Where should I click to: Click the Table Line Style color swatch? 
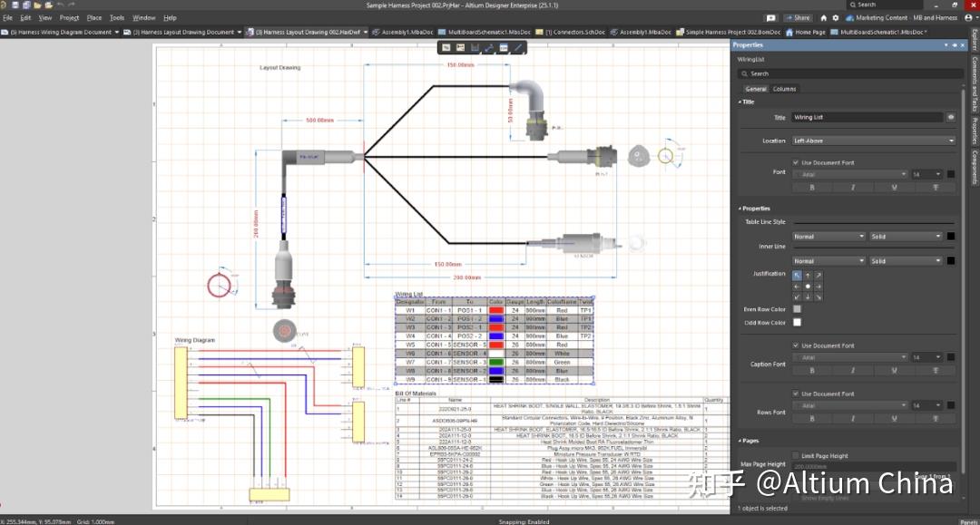pos(951,237)
